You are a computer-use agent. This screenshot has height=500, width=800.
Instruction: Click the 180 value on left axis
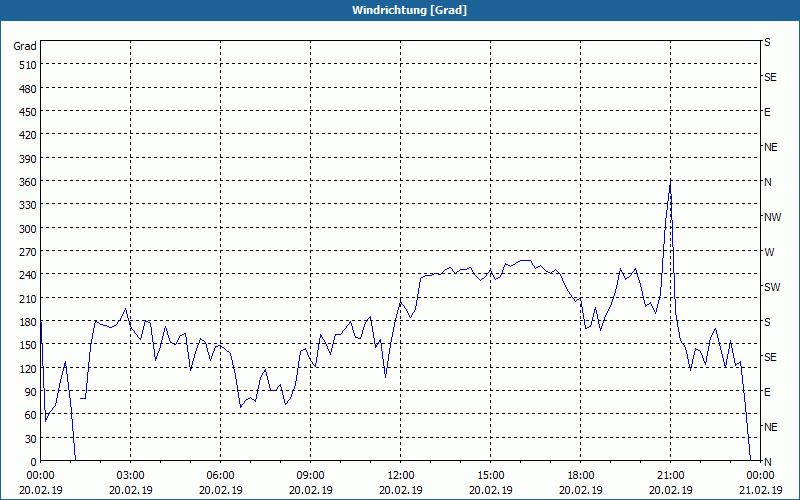click(x=29, y=322)
